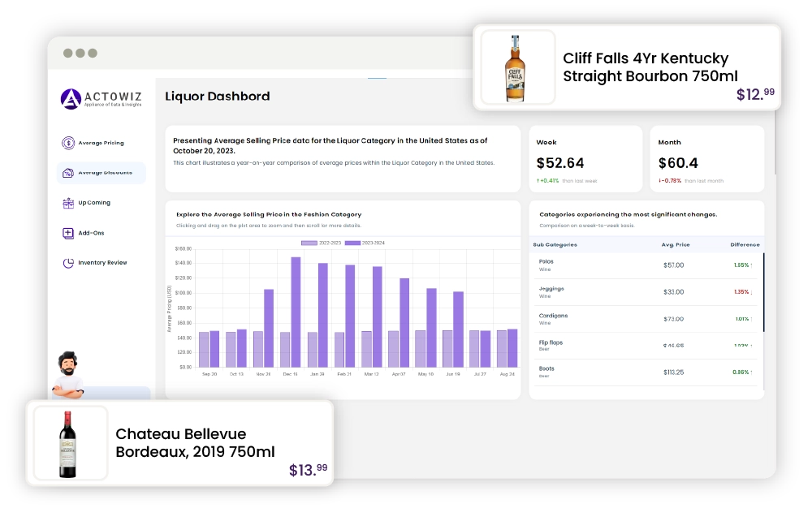The image size is (812, 521).
Task: Click the Average Pricing dollar icon
Action: coord(68,143)
